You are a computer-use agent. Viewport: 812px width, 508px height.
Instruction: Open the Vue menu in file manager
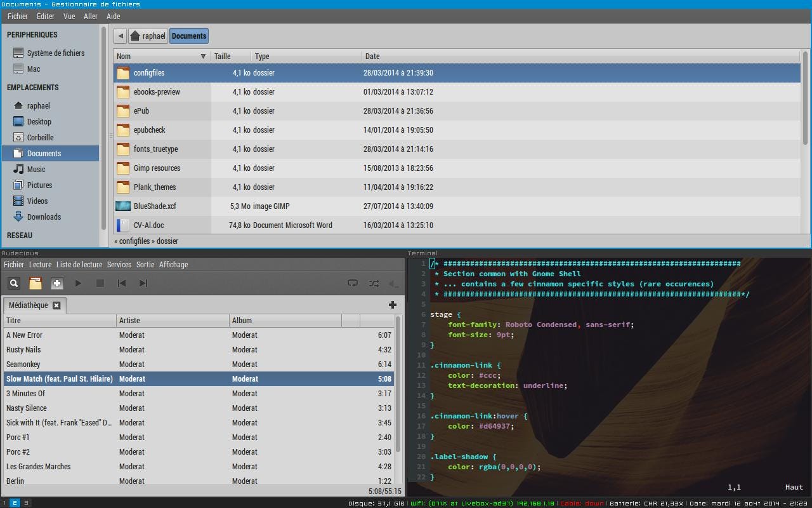pos(69,17)
